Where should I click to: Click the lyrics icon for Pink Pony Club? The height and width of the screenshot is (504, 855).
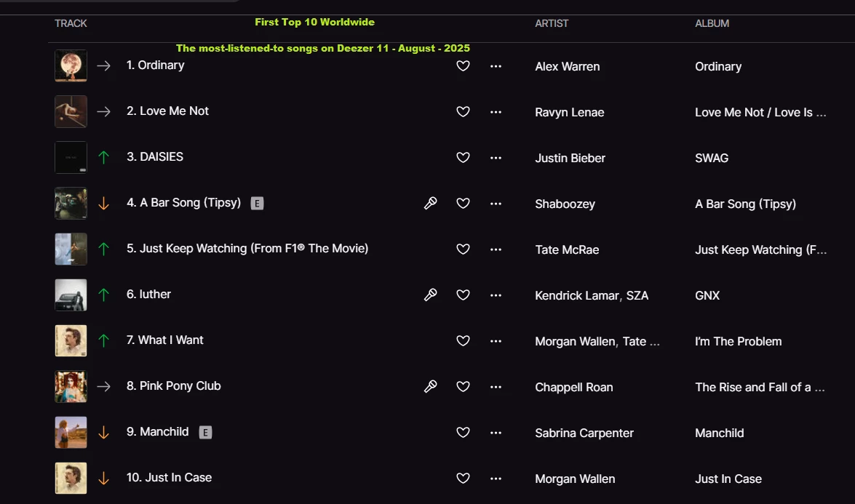pyautogui.click(x=431, y=386)
